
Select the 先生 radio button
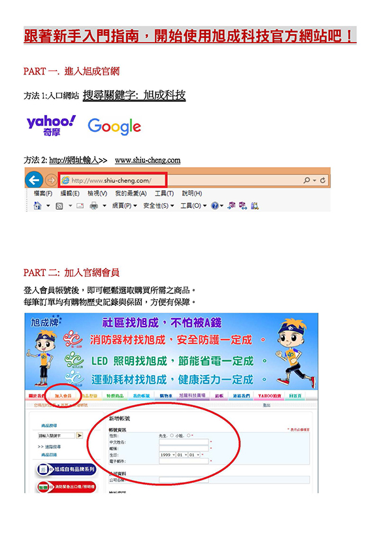(172, 435)
